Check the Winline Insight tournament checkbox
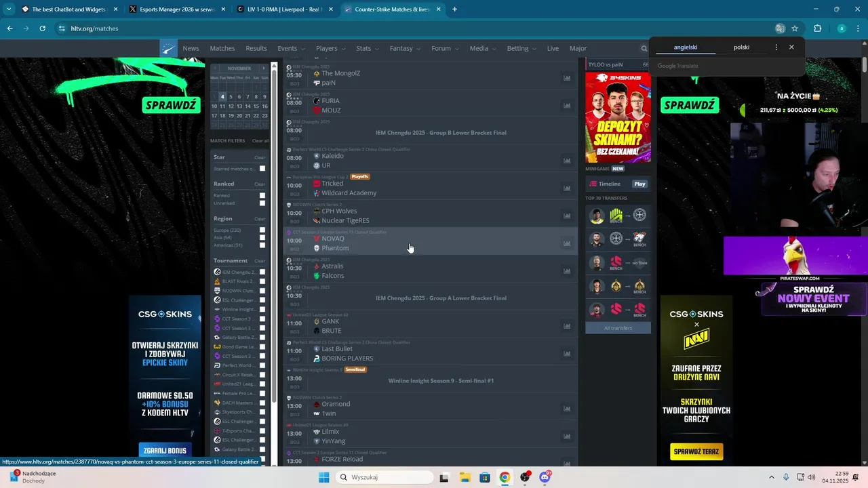Image resolution: width=868 pixels, height=488 pixels. [x=262, y=310]
